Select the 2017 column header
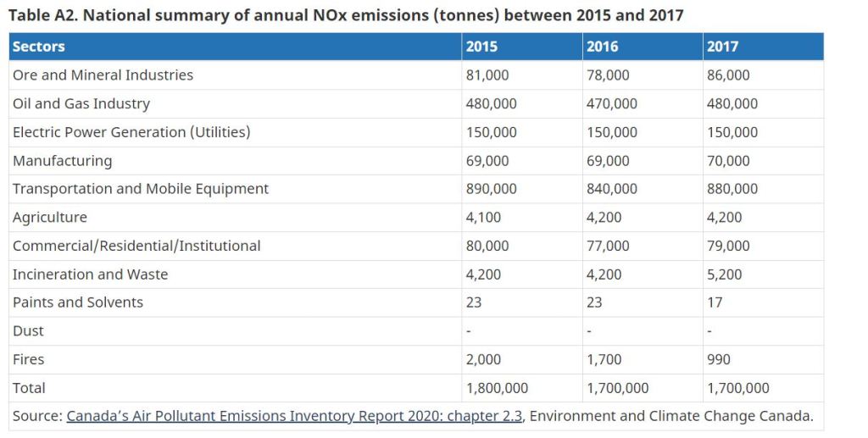Image resolution: width=868 pixels, height=438 pixels. 722,47
